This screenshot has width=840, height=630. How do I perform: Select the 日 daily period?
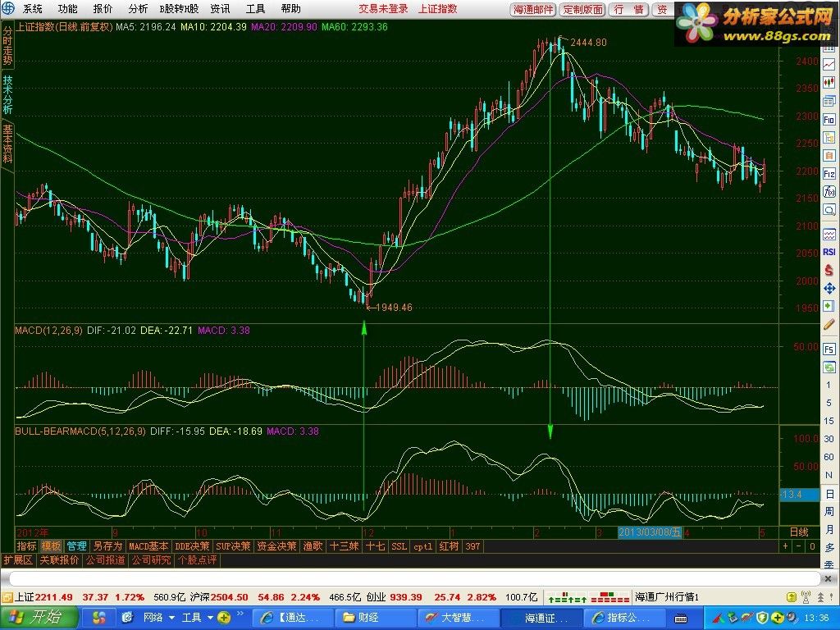(829, 494)
